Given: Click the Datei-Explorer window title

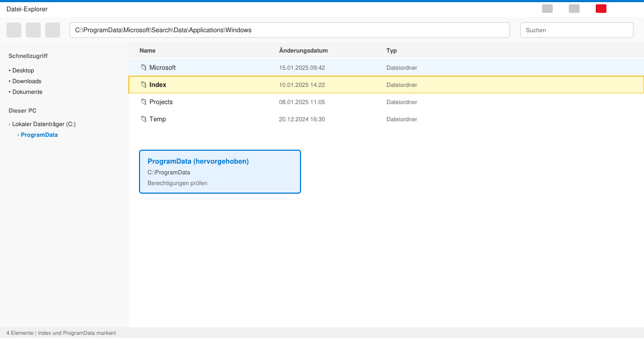Looking at the screenshot, I should 27,9.
